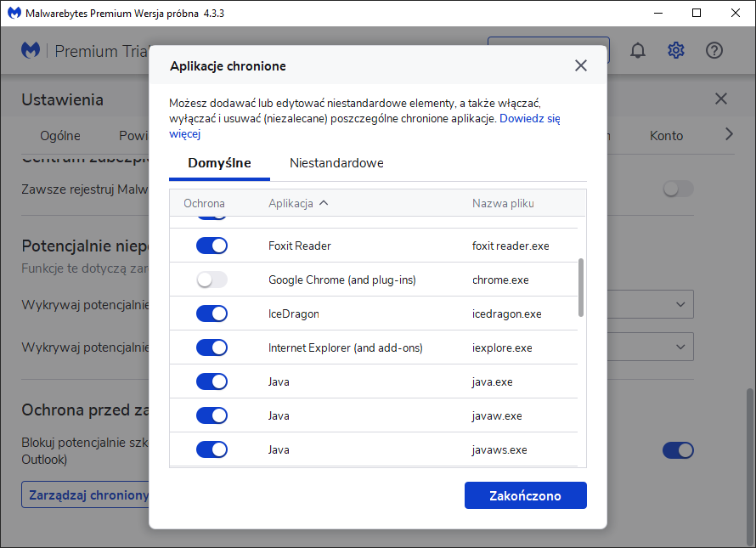Toggle Internet Explorer protection switch
Screen dimensions: 756x548
[212, 347]
